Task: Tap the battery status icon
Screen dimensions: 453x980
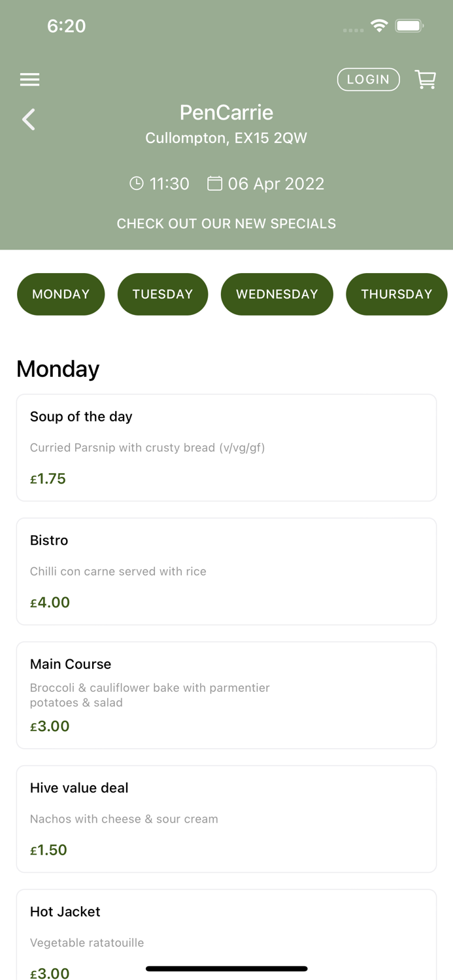Action: coord(410,25)
